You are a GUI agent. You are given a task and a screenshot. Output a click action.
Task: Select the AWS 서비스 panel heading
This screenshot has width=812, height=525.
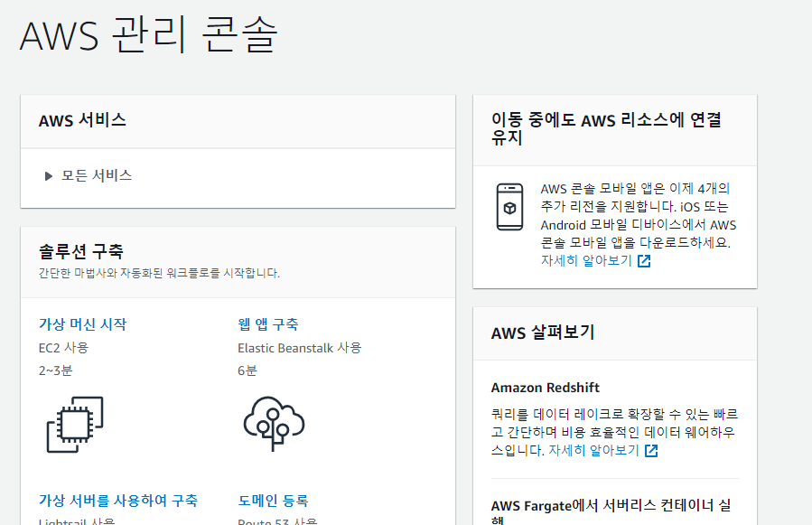point(82,121)
